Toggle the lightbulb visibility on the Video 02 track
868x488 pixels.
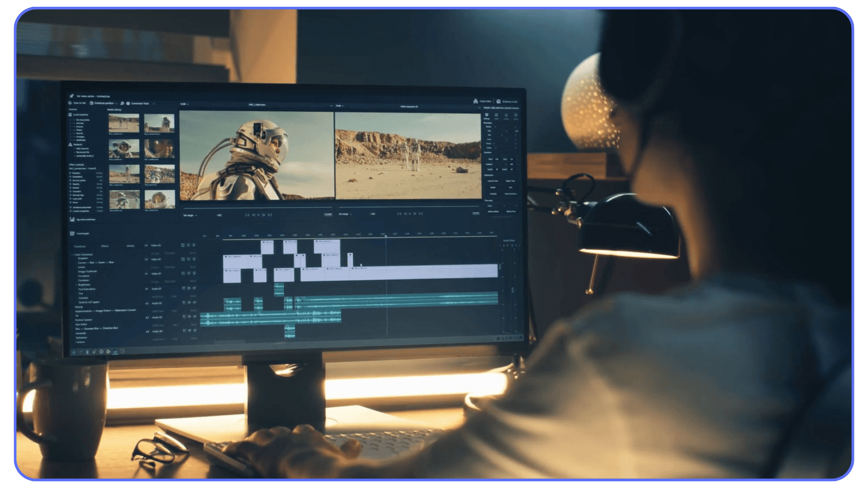(193, 259)
